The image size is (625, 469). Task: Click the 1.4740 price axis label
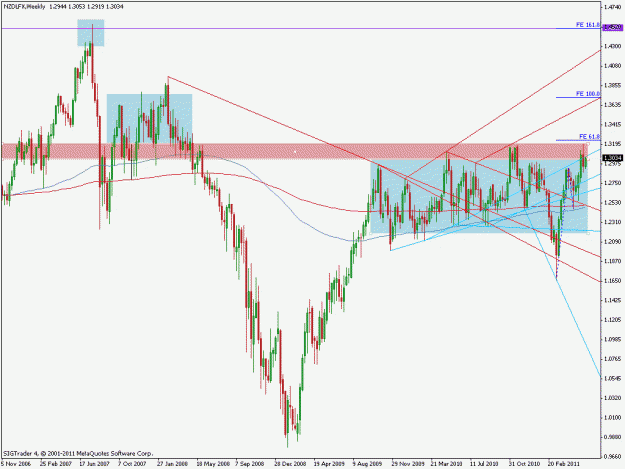(x=614, y=7)
